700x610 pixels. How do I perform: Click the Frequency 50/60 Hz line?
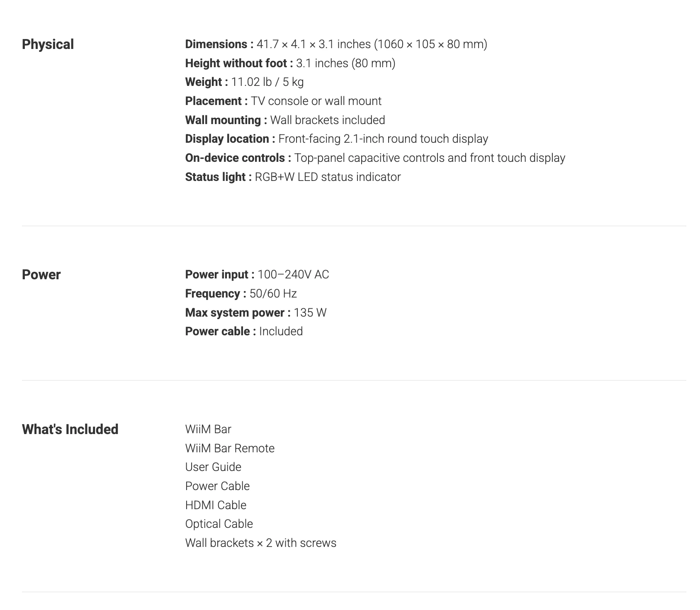(x=241, y=293)
